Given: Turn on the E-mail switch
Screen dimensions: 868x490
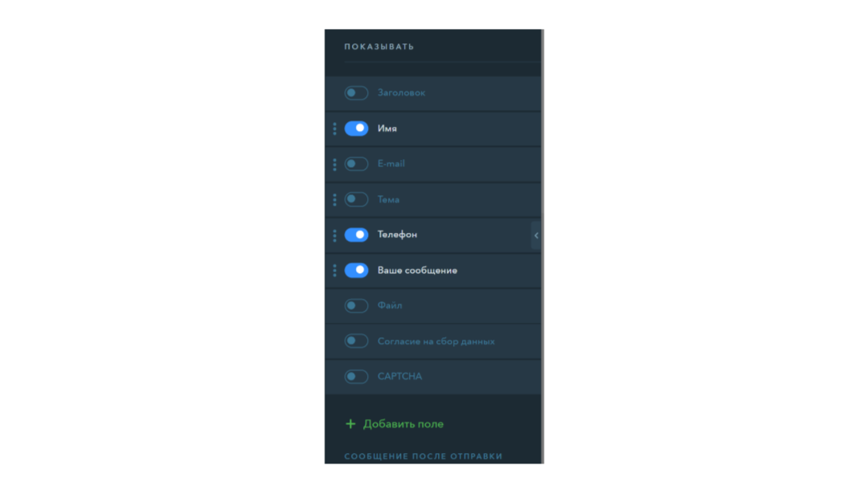Looking at the screenshot, I should pos(356,164).
